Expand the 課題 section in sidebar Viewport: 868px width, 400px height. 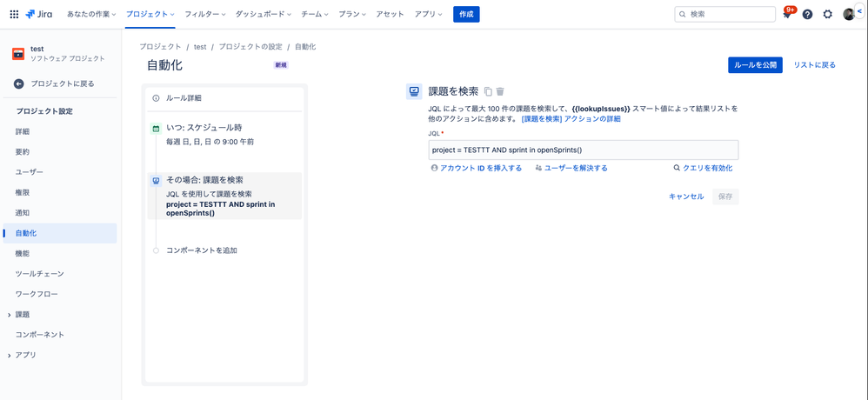10,315
